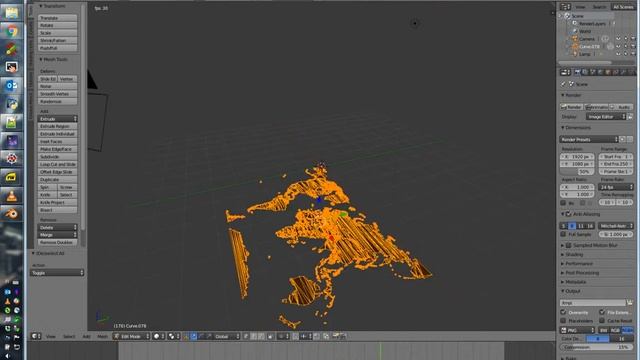Open the Delete dropdown
640x360 pixels.
[58, 227]
